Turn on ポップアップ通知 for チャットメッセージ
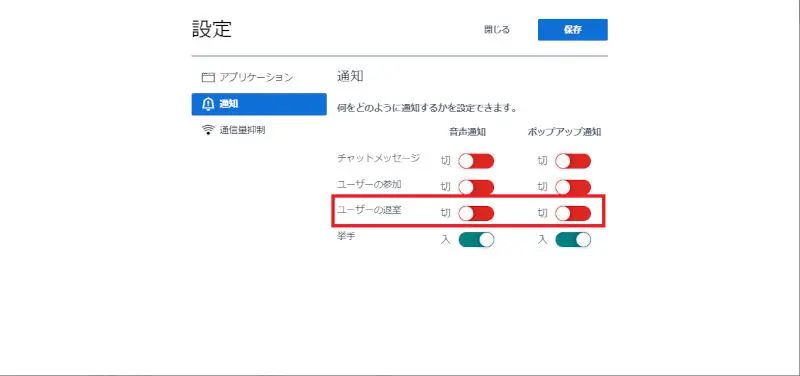This screenshot has width=800, height=376. tap(573, 161)
